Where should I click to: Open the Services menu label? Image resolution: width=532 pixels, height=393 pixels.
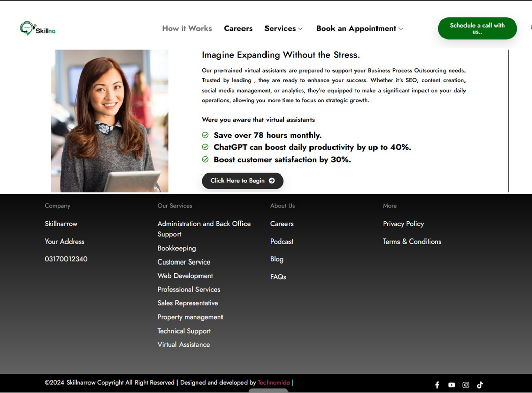coord(280,28)
